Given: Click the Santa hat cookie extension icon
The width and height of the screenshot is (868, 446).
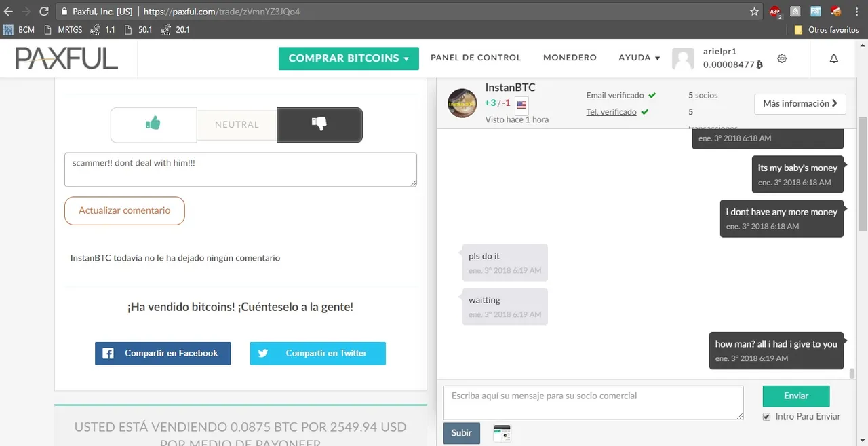Looking at the screenshot, I should (836, 11).
